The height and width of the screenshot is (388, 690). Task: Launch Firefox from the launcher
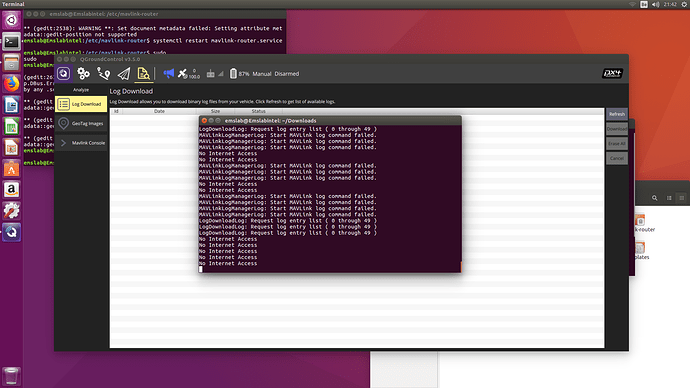[x=11, y=84]
